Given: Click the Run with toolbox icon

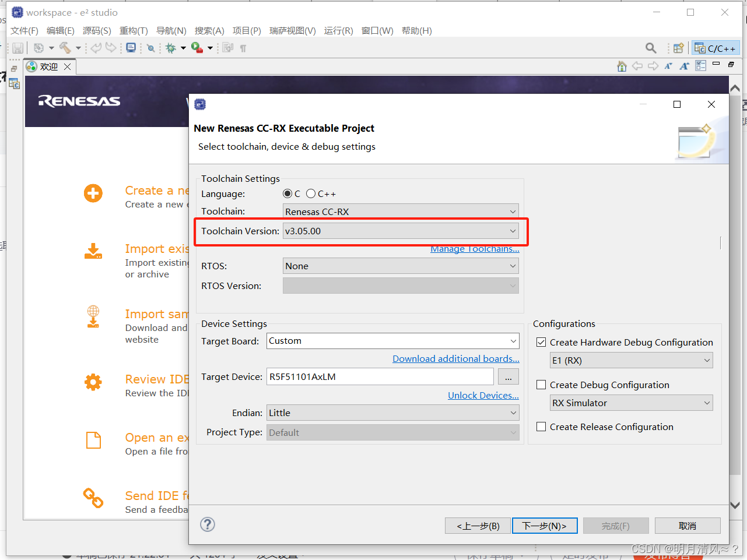Looking at the screenshot, I should pos(197,48).
